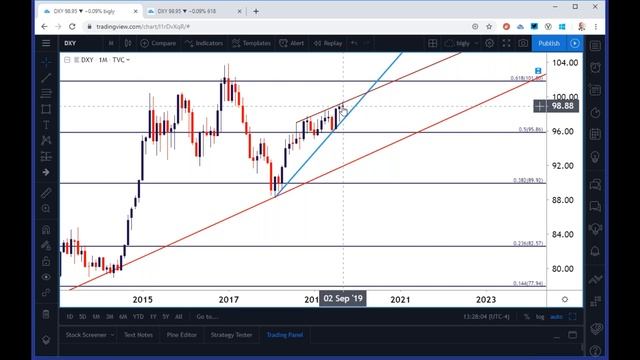Toggle stay in drawing mode pencil-lock

(46, 245)
